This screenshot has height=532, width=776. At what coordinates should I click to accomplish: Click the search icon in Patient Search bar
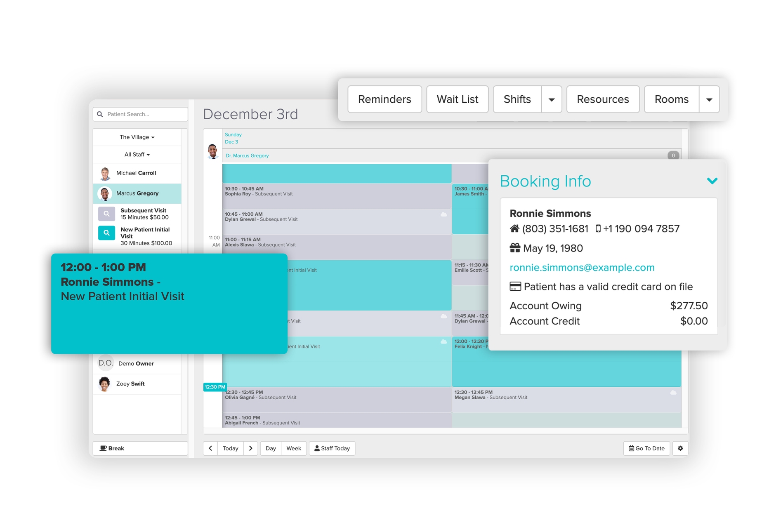pos(100,114)
